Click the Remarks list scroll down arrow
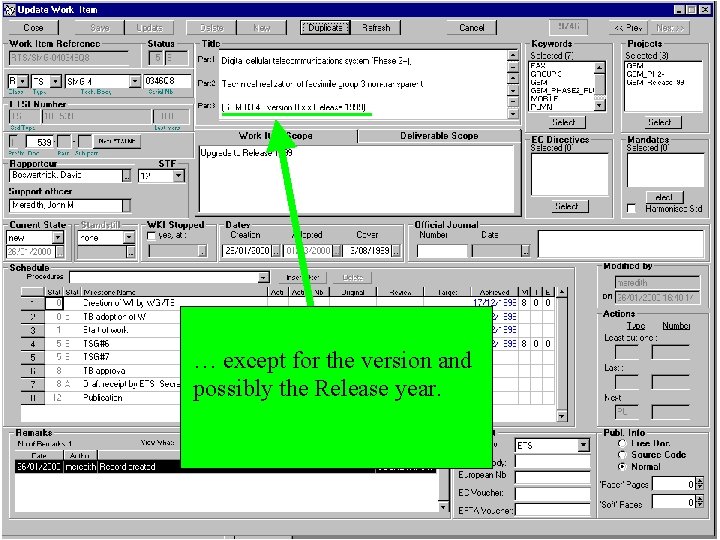 point(443,507)
